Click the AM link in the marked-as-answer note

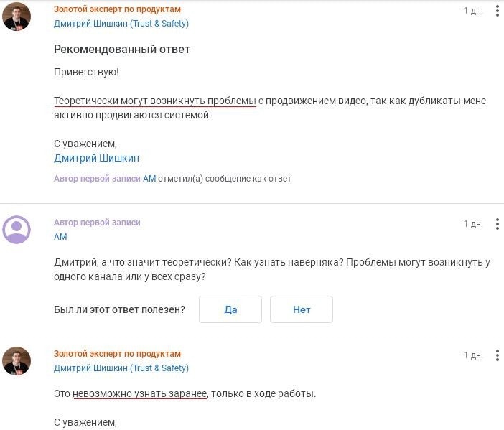tap(149, 179)
